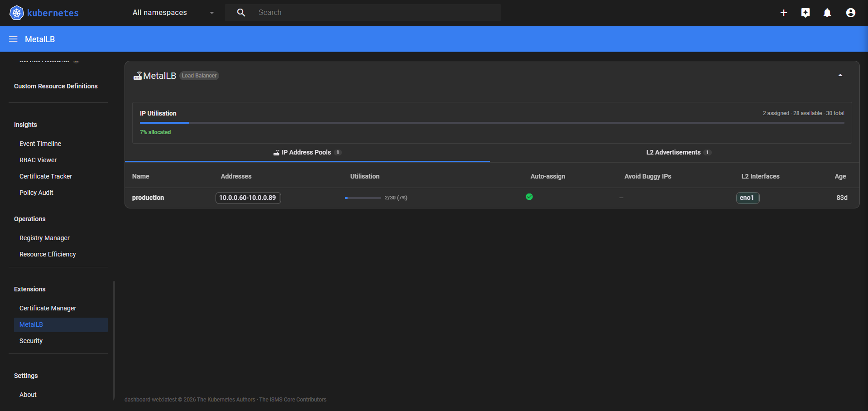This screenshot has height=411, width=868.
Task: Click the 83d age value
Action: click(842, 198)
